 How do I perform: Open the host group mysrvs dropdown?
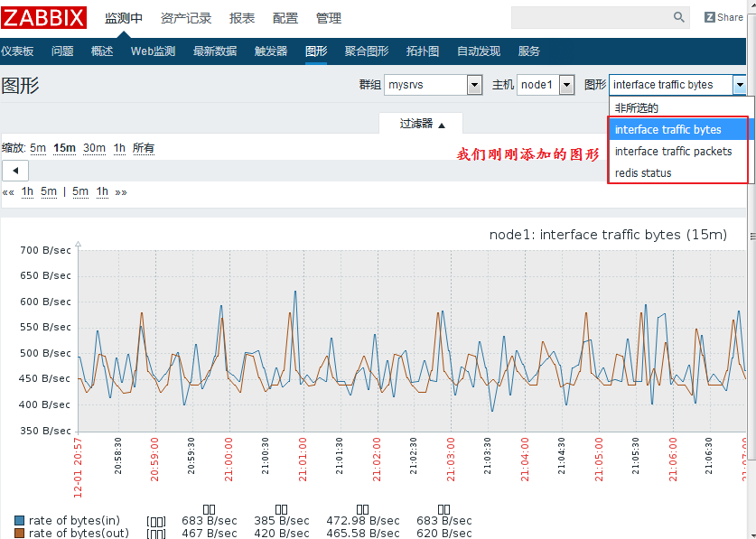click(x=474, y=85)
